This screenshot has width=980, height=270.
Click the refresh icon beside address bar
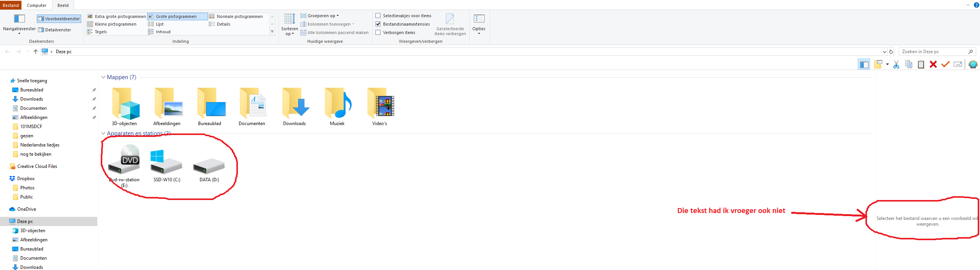pos(891,52)
